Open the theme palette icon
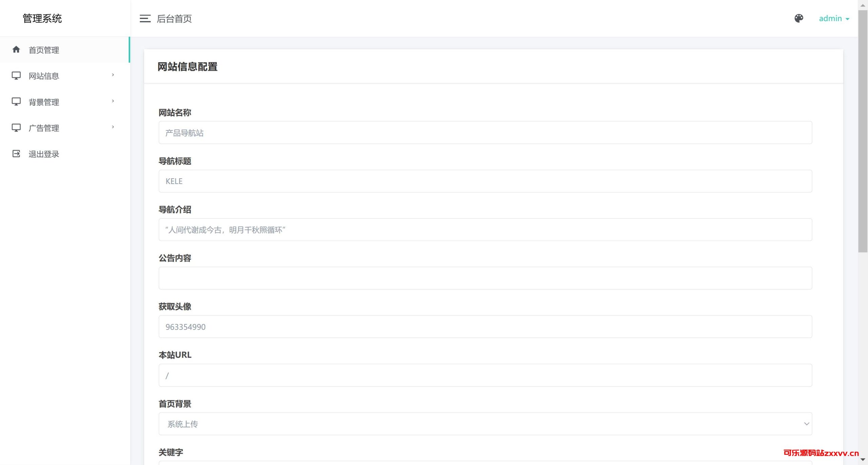The width and height of the screenshot is (868, 465). tap(798, 18)
